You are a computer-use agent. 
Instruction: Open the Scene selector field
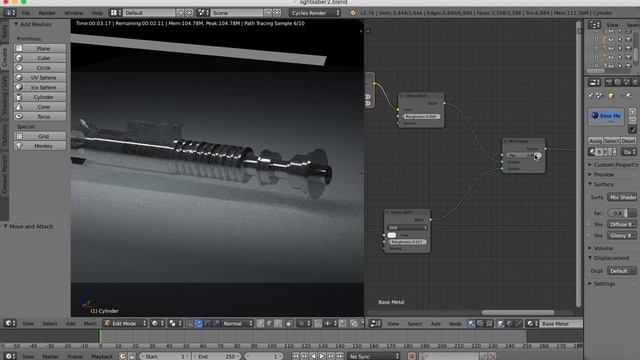pyautogui.click(x=238, y=13)
